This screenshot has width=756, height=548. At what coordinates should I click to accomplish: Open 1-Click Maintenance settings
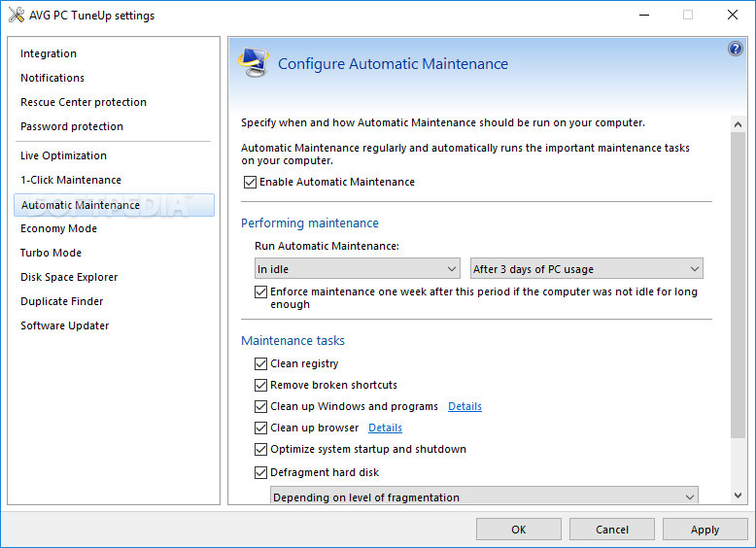(71, 180)
